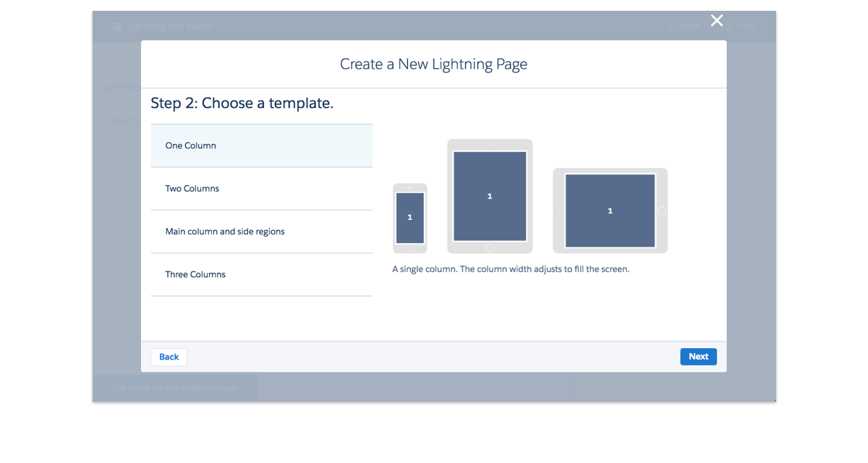Click the Next button
This screenshot has width=868, height=463.
pyautogui.click(x=698, y=357)
